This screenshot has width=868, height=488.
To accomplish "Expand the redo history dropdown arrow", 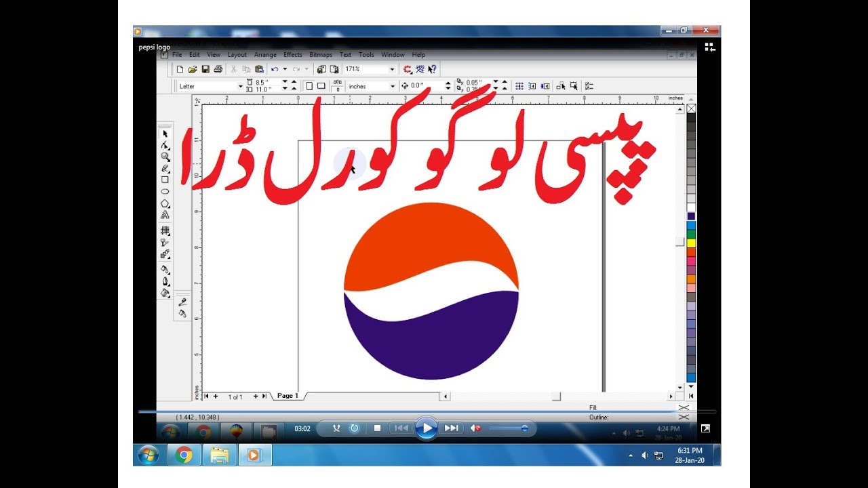I will click(307, 69).
